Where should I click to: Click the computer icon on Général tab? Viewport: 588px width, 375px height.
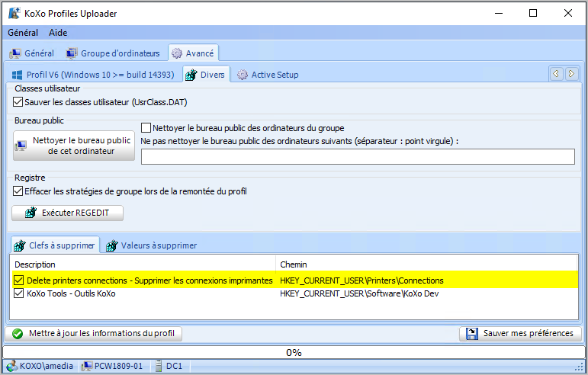tap(15, 54)
